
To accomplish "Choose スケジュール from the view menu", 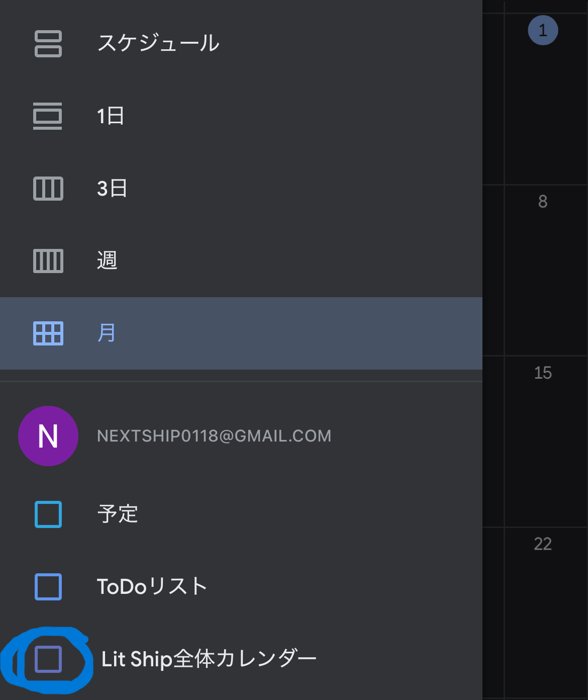I will coord(160,43).
